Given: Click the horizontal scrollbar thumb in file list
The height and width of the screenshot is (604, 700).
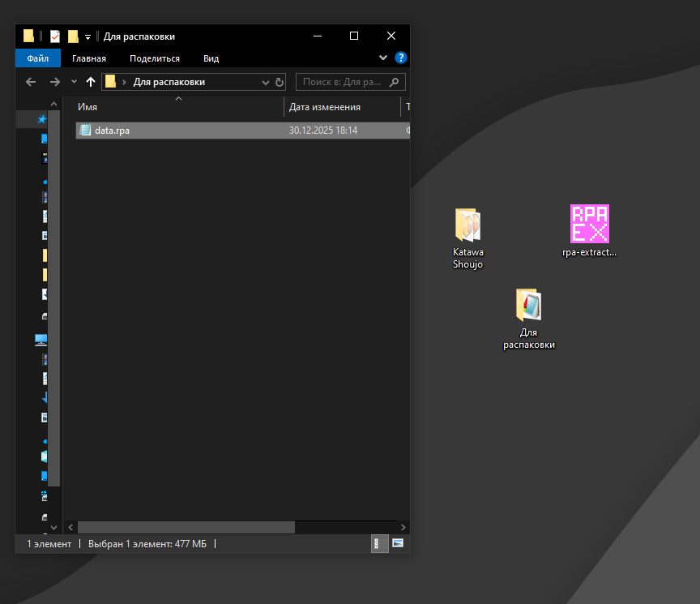Looking at the screenshot, I should click(186, 528).
